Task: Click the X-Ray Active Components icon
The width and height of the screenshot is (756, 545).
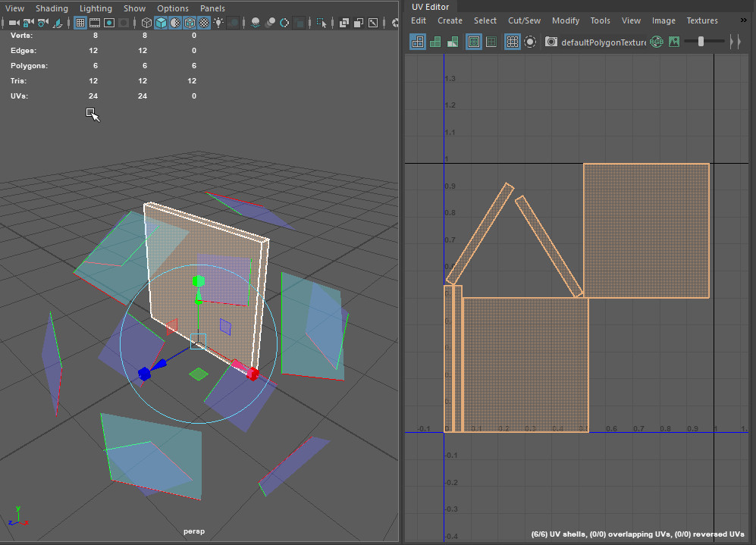Action: (359, 23)
